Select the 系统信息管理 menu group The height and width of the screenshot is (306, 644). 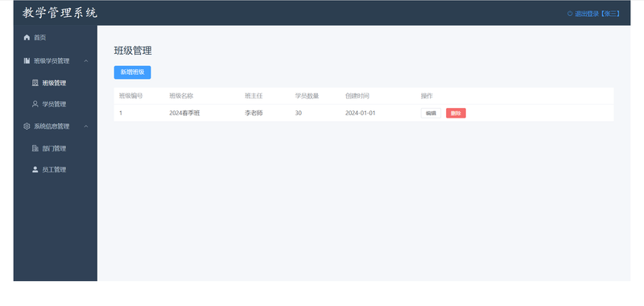pos(56,126)
